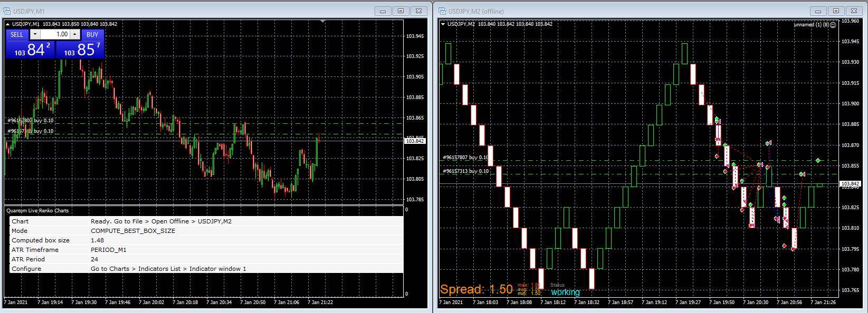Close the USDJPY,M1 chart window
868x313 pixels.
(418, 11)
